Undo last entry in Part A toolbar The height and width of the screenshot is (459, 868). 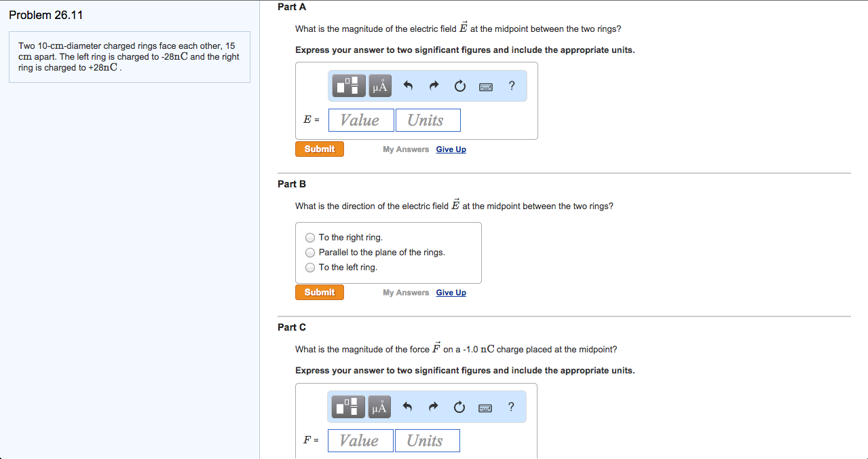[x=408, y=86]
